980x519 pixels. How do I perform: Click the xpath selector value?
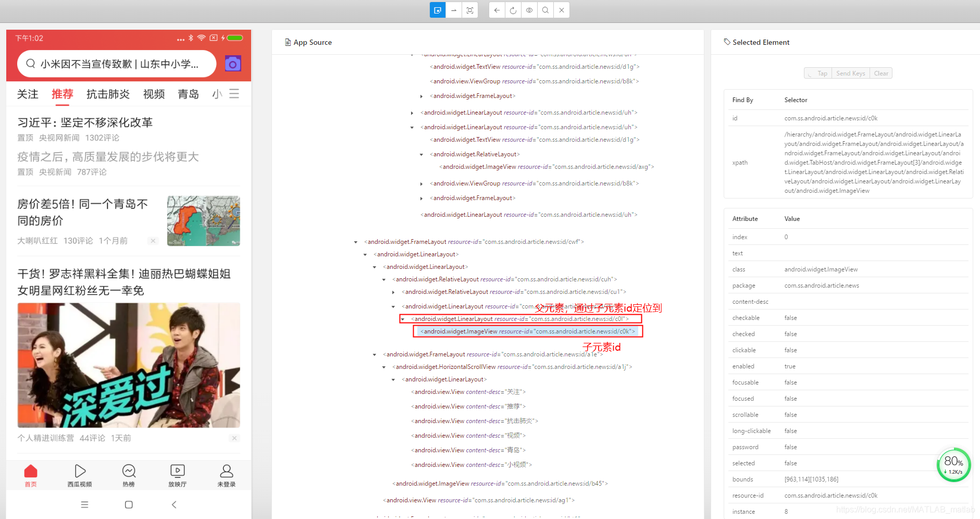[874, 163]
